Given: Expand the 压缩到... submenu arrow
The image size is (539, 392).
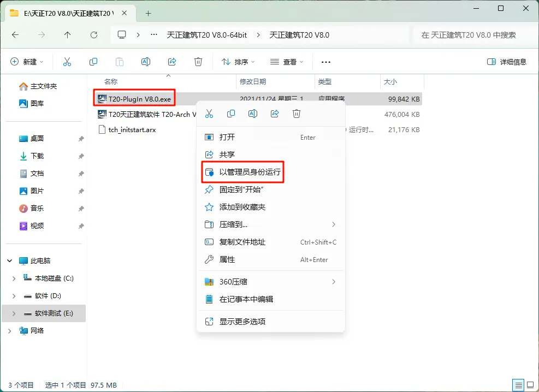Looking at the screenshot, I should point(334,224).
